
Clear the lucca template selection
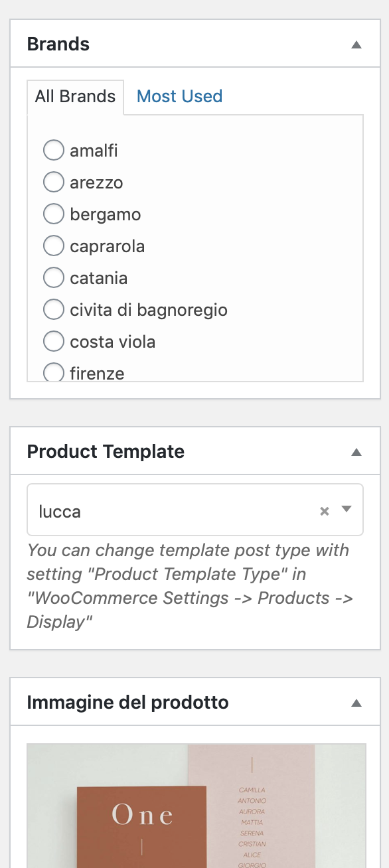point(325,511)
